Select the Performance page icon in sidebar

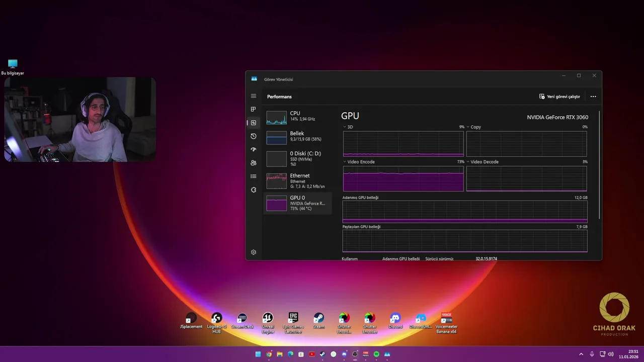[254, 123]
